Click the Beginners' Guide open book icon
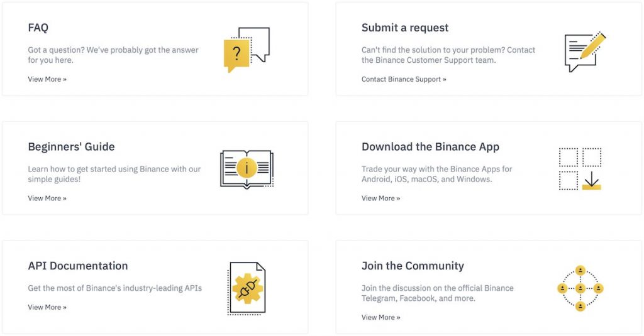The width and height of the screenshot is (644, 336). pyautogui.click(x=247, y=169)
